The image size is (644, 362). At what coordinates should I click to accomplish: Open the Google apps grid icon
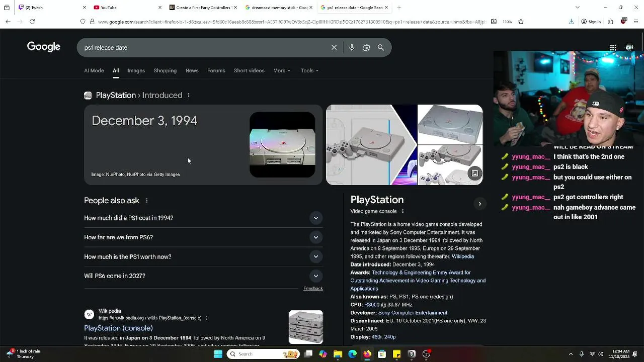click(613, 48)
